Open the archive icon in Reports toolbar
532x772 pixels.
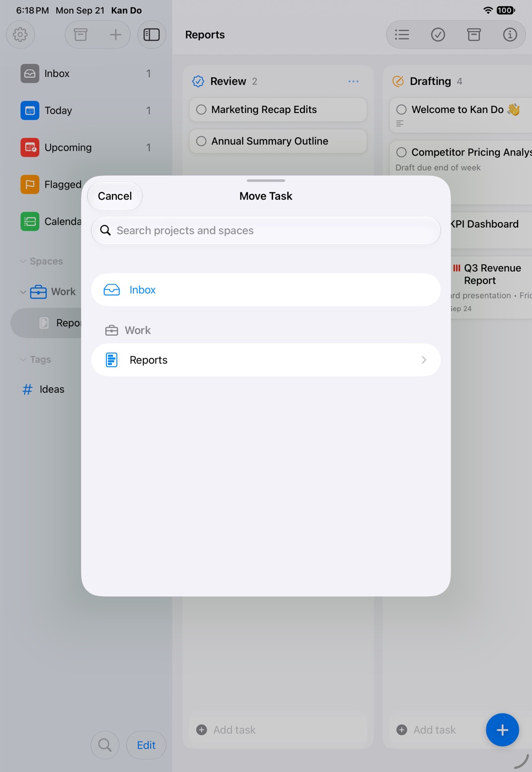pos(474,35)
